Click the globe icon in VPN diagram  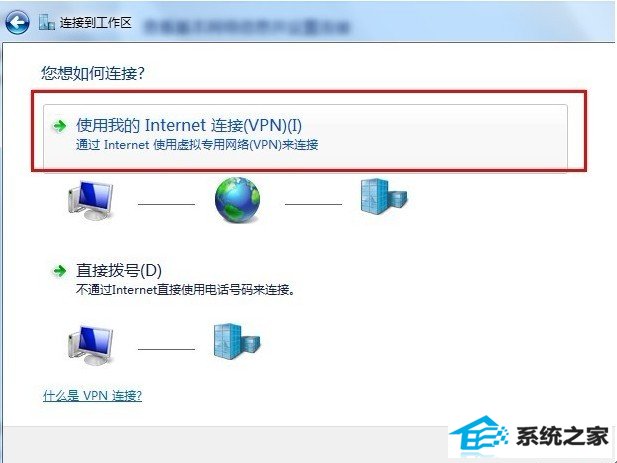tap(237, 199)
